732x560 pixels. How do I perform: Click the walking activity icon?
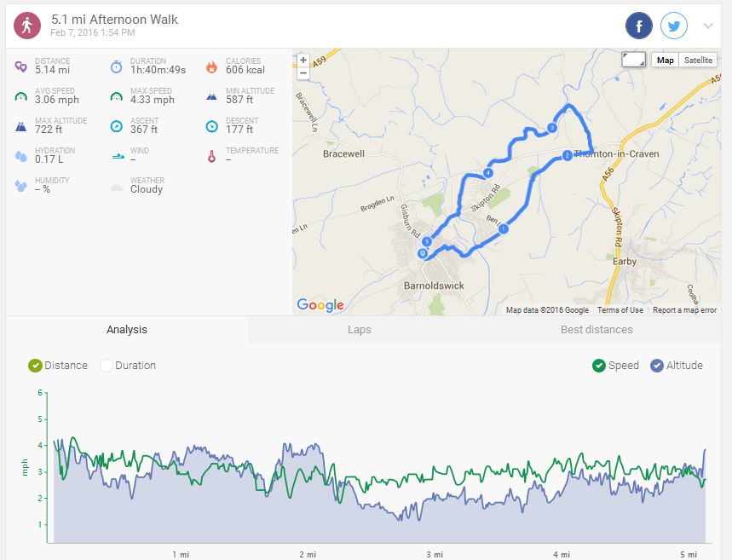pyautogui.click(x=26, y=26)
